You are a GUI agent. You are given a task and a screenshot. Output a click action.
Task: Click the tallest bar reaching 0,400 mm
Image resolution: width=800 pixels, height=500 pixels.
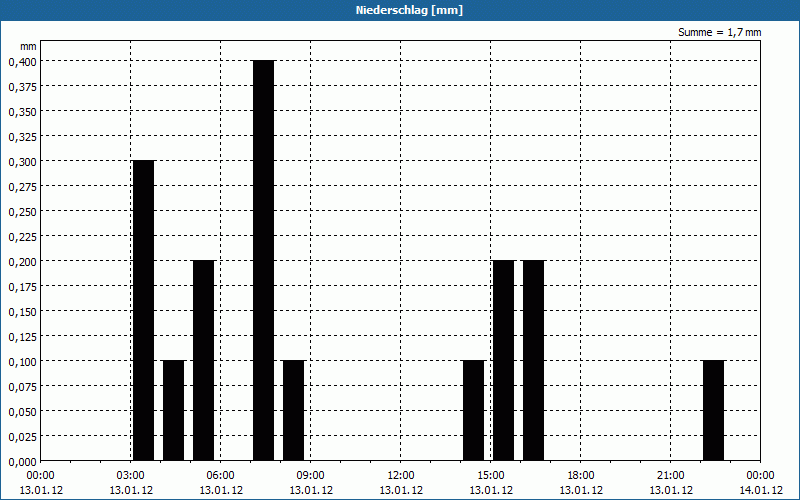[x=263, y=260]
